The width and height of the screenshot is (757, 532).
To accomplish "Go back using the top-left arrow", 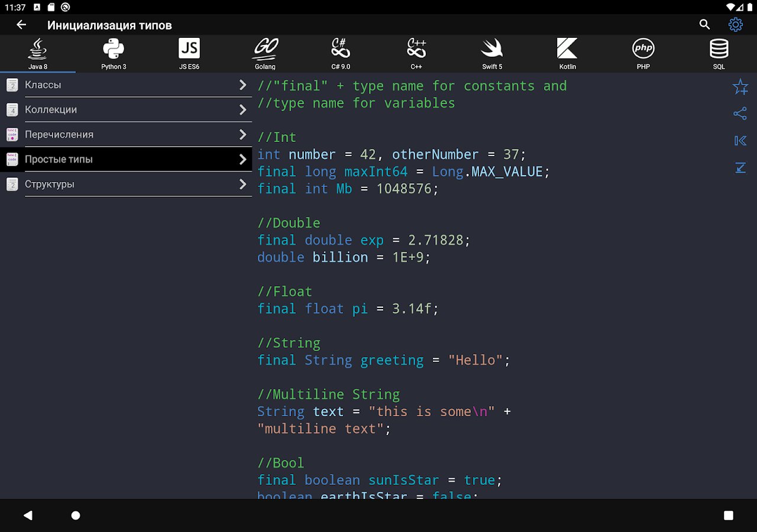I will 21,25.
